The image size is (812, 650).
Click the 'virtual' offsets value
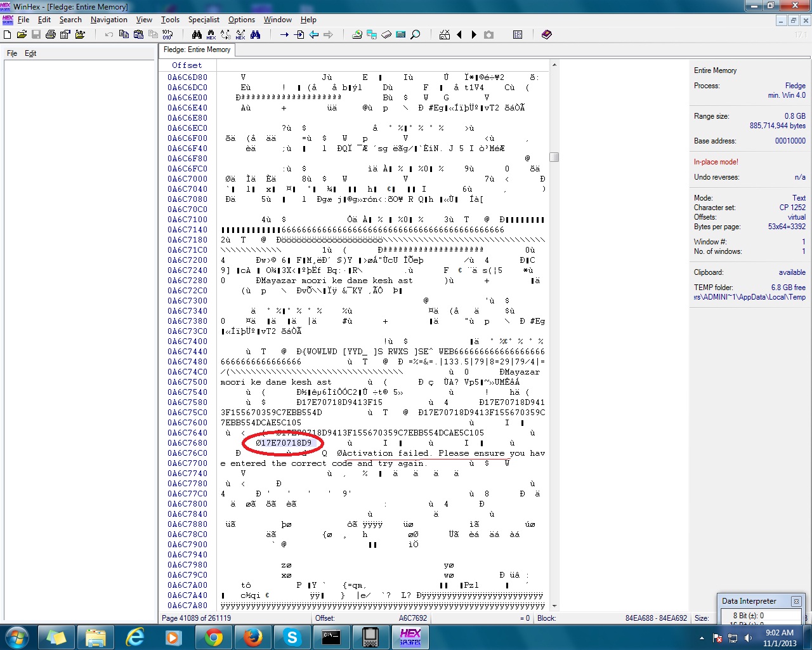(797, 217)
